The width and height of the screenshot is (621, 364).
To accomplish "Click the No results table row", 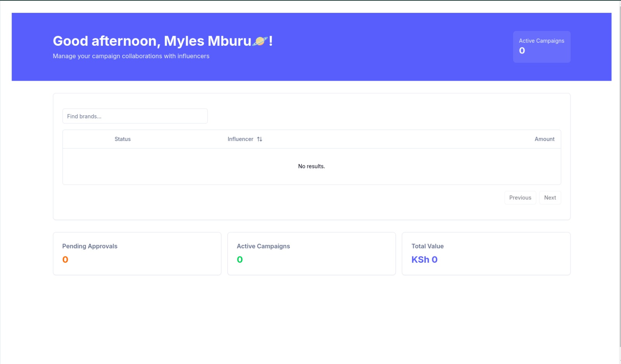I will (312, 166).
